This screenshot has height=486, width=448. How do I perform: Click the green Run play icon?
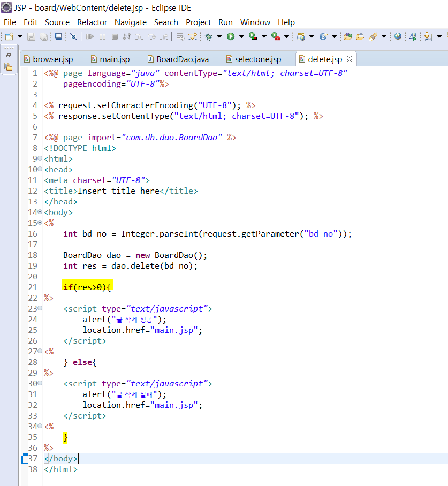[231, 36]
